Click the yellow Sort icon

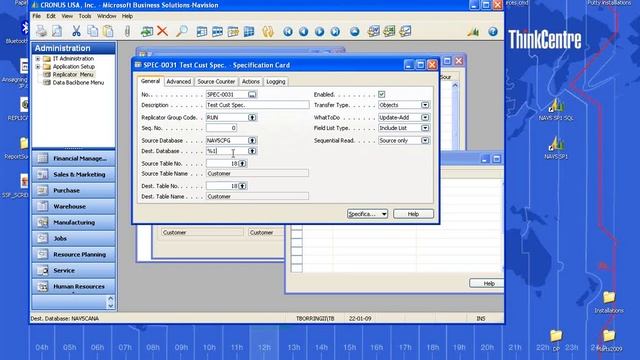pos(268,31)
